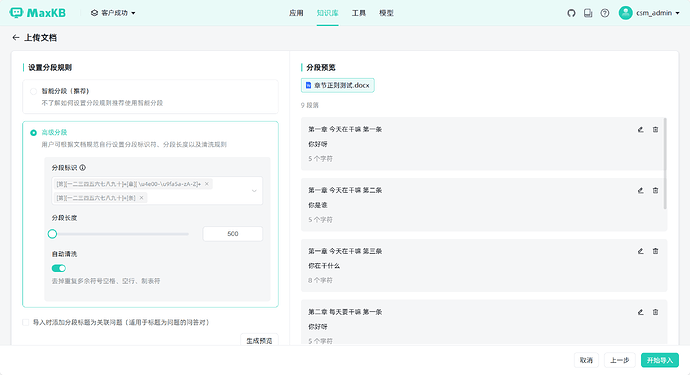The height and width of the screenshot is (375, 690).
Task: Show info tooltip next to 分段标识
Action: tap(83, 168)
